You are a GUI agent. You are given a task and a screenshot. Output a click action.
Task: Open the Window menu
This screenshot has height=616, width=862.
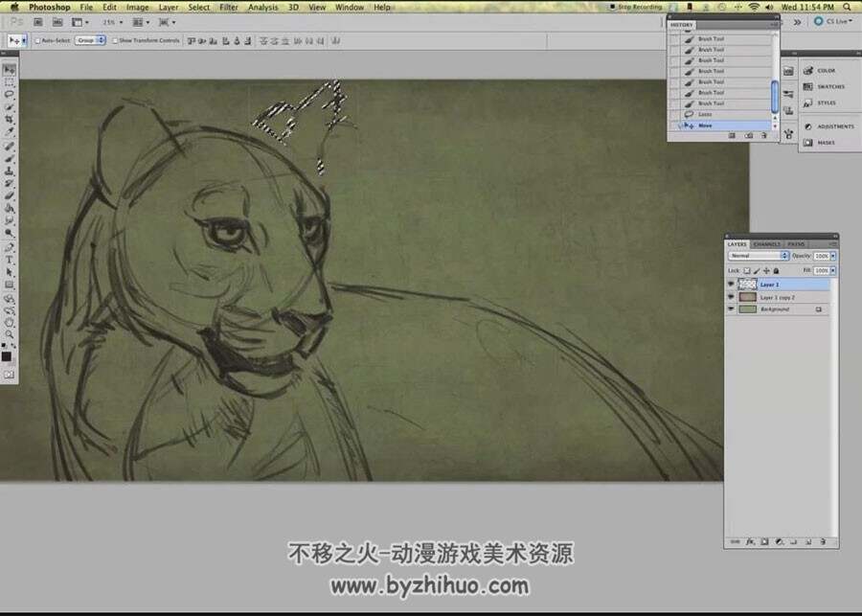tap(349, 7)
